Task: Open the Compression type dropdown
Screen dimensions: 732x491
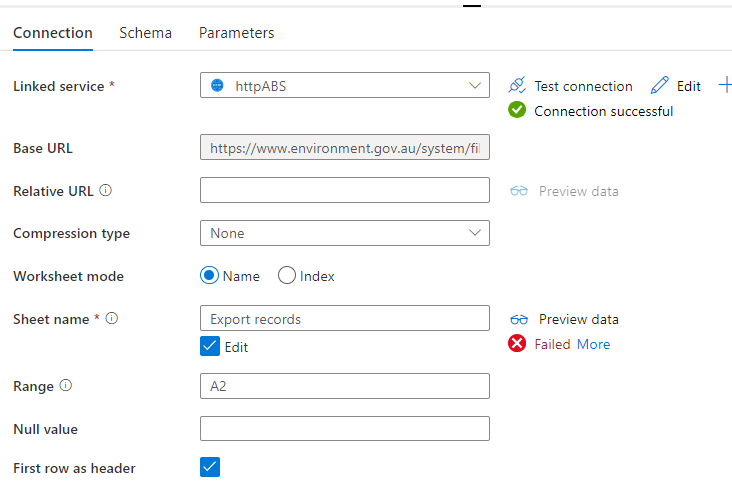Action: (345, 233)
